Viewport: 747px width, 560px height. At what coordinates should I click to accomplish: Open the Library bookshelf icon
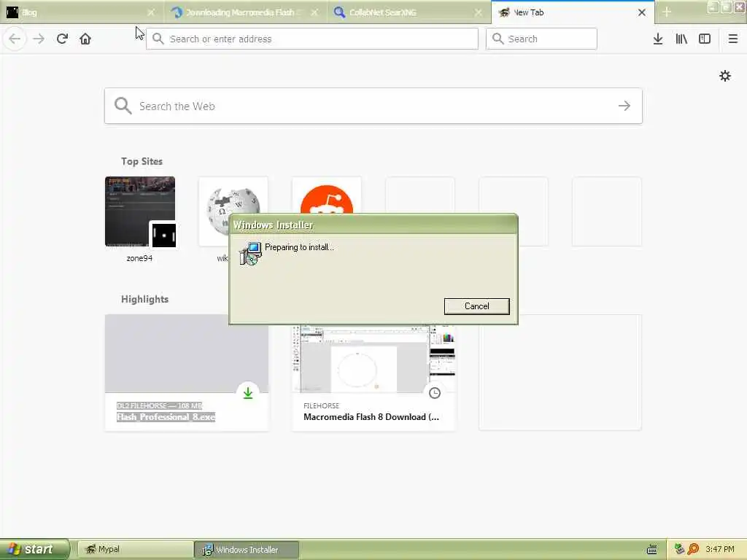[681, 39]
